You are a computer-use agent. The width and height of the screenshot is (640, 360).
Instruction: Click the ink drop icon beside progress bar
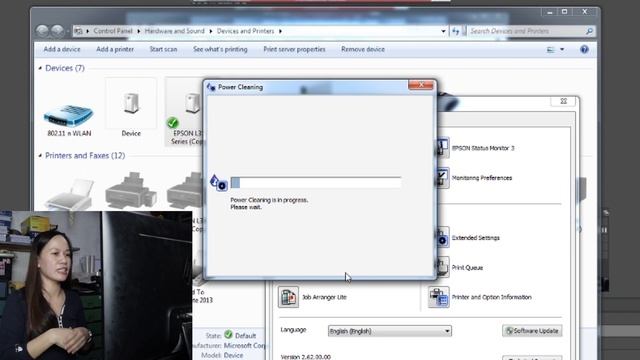tap(218, 182)
